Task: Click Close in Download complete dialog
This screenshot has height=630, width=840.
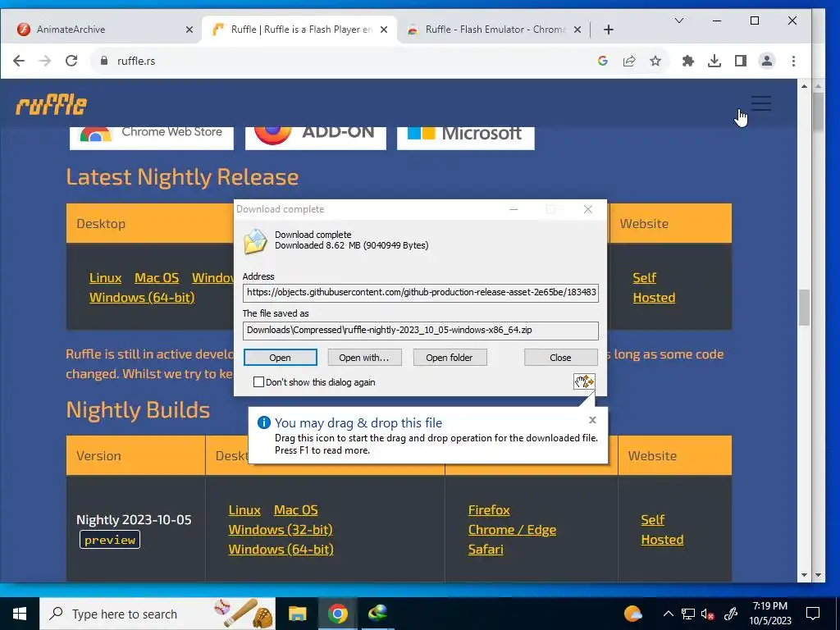Action: (x=560, y=358)
